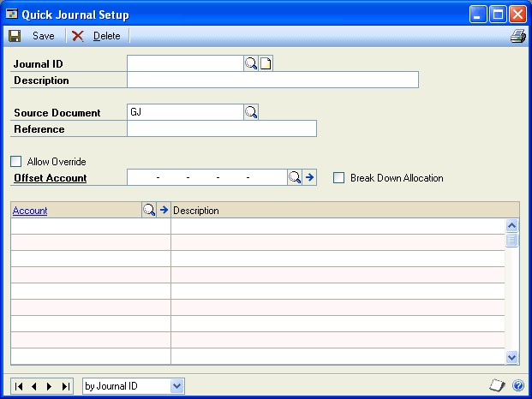Open Source Document lookup magnifier

[251, 112]
